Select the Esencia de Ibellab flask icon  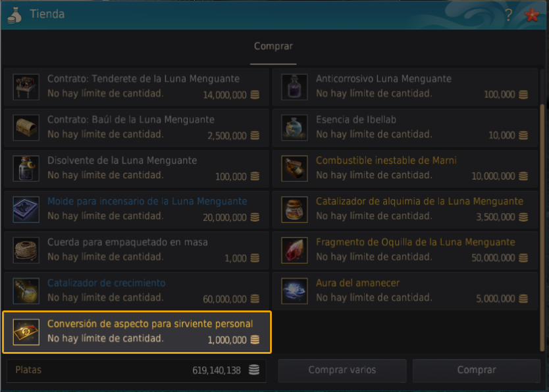coord(294,128)
